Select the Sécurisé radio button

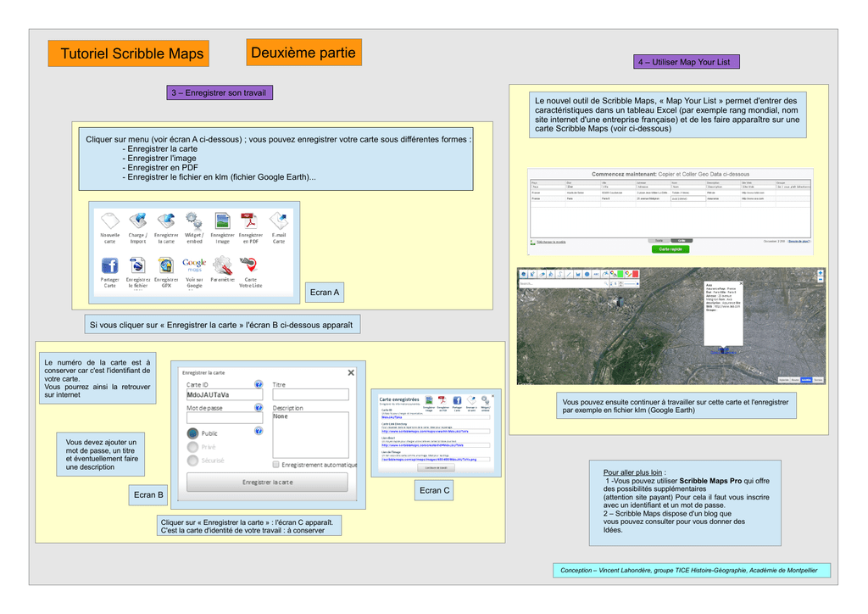(x=192, y=460)
